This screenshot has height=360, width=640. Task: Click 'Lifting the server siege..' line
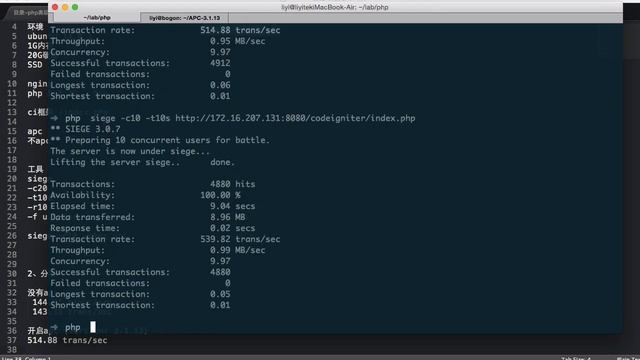[x=115, y=162]
